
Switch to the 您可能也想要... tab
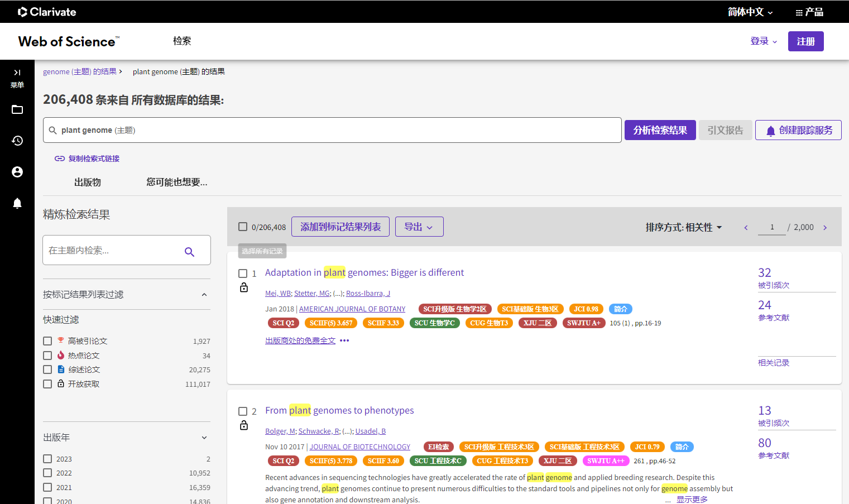(x=177, y=182)
